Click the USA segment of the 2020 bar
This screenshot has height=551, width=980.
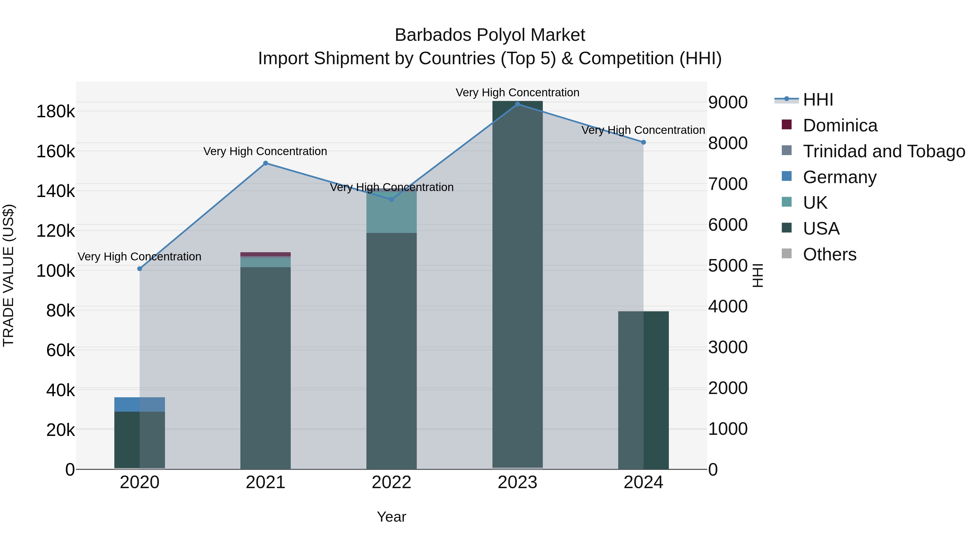coord(140,440)
